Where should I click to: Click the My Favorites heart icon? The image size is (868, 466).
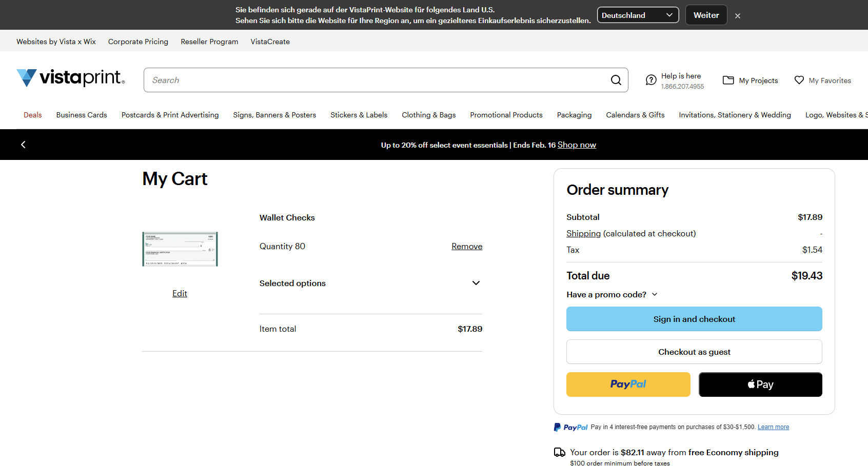tap(799, 80)
